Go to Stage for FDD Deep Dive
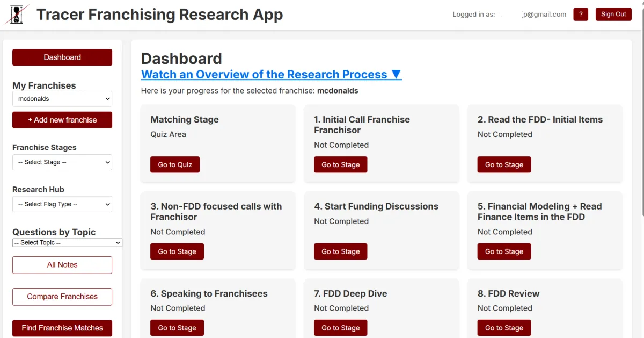Image resolution: width=644 pixels, height=338 pixels. coord(341,328)
